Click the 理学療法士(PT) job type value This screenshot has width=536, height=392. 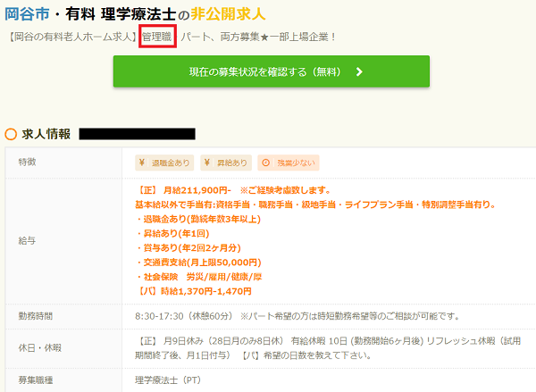click(168, 380)
